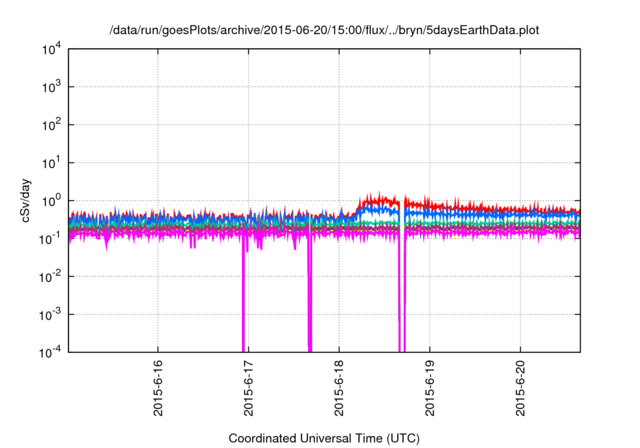Click the 2015-6-17 date tick label
The height and width of the screenshot is (448, 640).
(x=249, y=388)
